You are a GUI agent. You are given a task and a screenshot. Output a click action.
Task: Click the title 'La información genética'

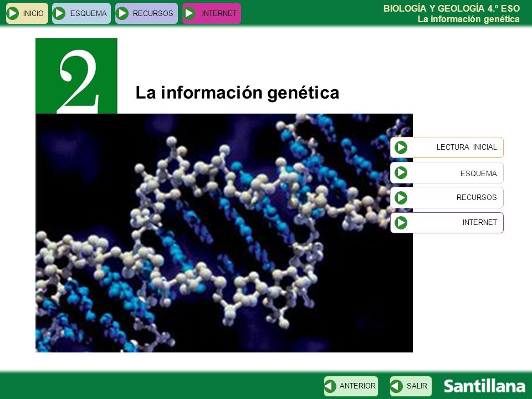(x=237, y=93)
